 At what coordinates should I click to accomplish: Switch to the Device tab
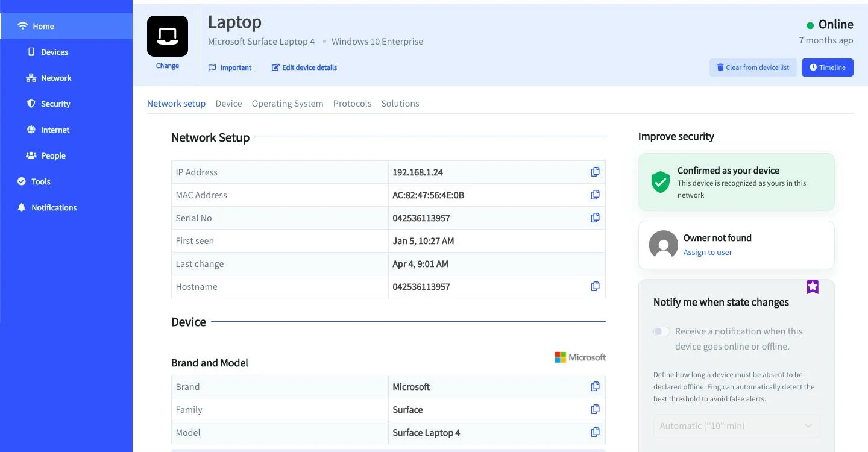229,104
